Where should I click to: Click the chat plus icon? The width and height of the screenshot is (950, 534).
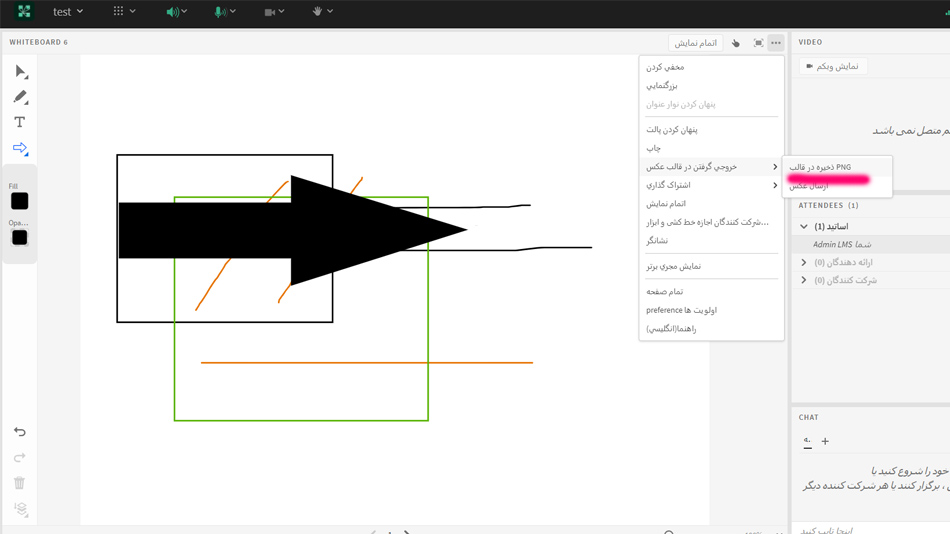pos(825,441)
